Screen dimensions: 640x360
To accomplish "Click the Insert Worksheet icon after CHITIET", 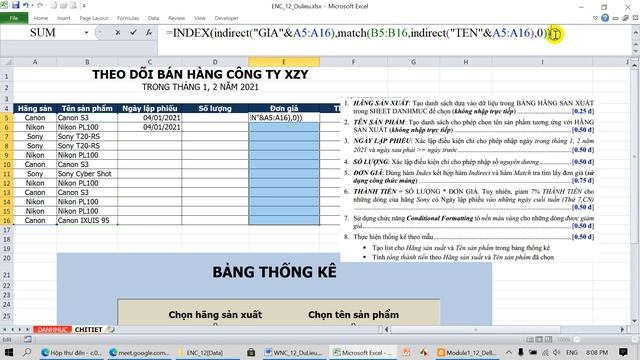I will tap(110, 329).
